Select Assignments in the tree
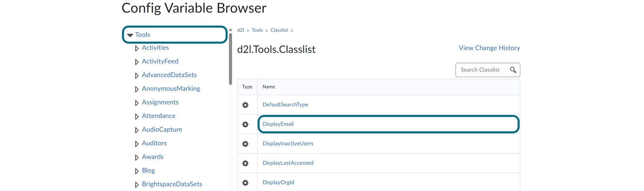Screen dimensions: 644x191 tap(160, 102)
